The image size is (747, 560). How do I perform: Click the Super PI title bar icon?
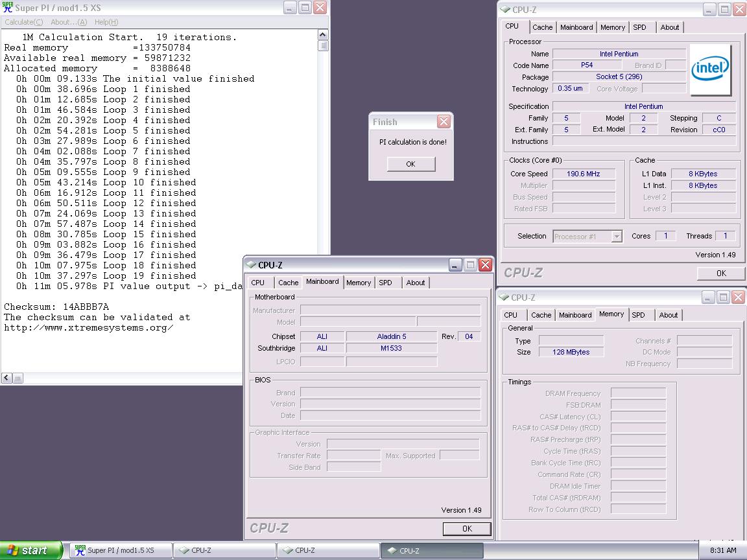(x=8, y=7)
